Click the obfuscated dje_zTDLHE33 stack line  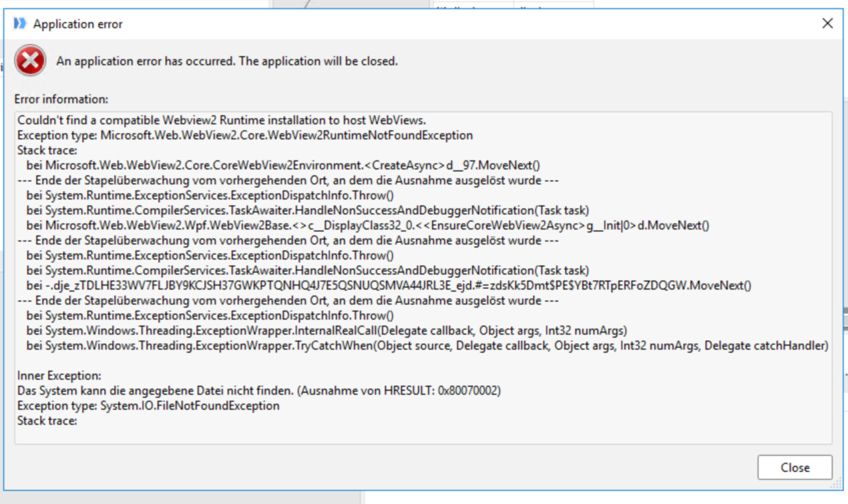click(389, 286)
